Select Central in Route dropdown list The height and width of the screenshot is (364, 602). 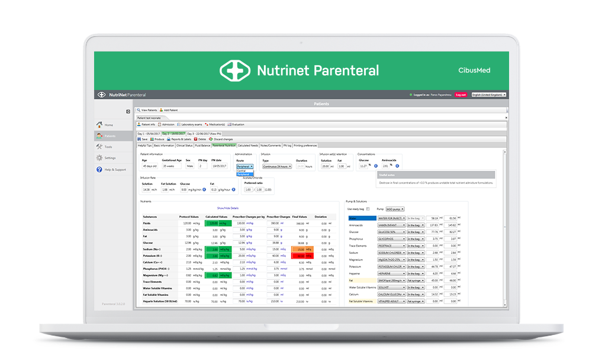click(242, 171)
